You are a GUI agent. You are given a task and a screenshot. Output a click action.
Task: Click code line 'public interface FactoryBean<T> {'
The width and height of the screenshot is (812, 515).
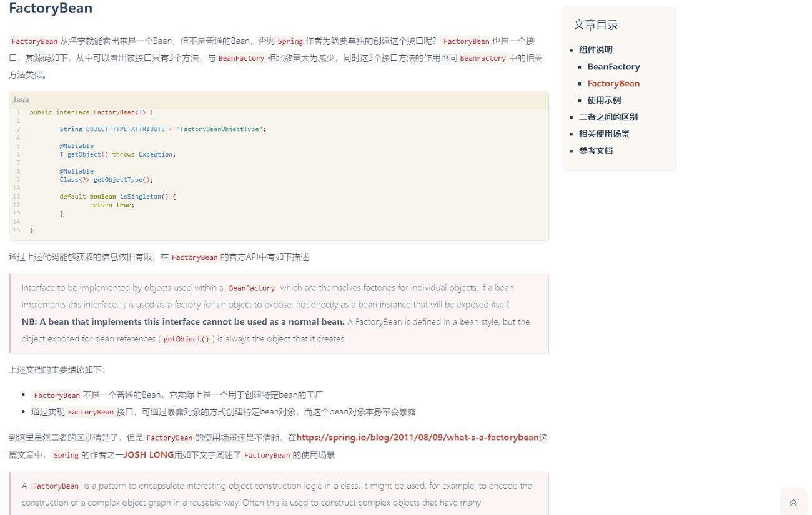pos(91,112)
